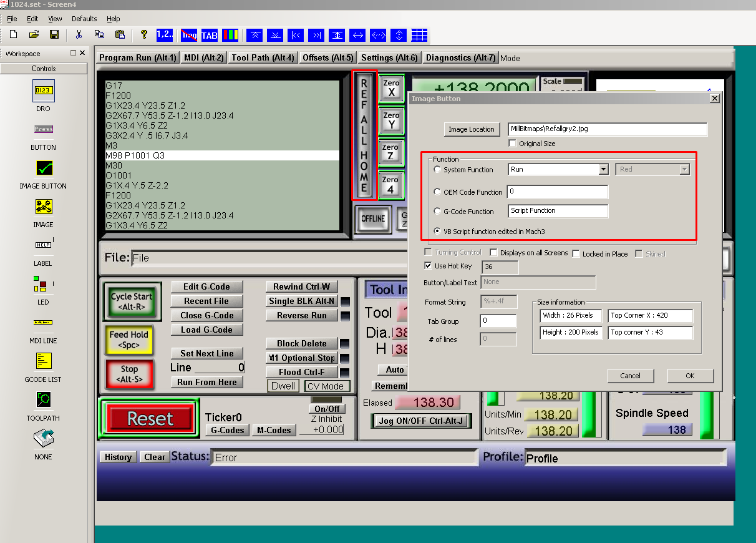756x543 pixels.
Task: Click the Zero X button
Action: [392, 89]
